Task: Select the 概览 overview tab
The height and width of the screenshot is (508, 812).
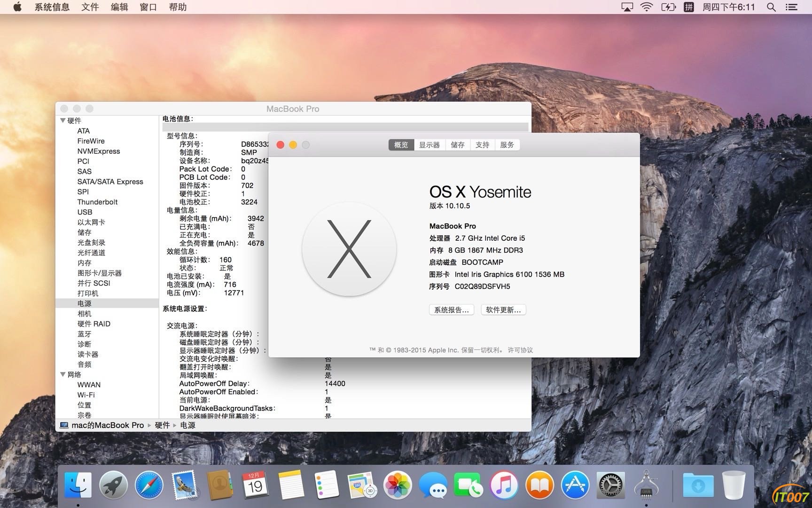Action: click(x=401, y=145)
